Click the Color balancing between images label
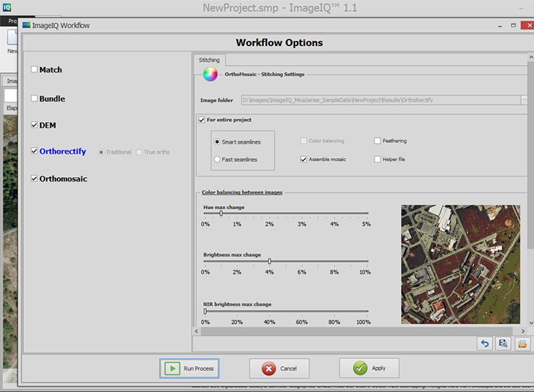The height and width of the screenshot is (392, 534). pos(242,192)
